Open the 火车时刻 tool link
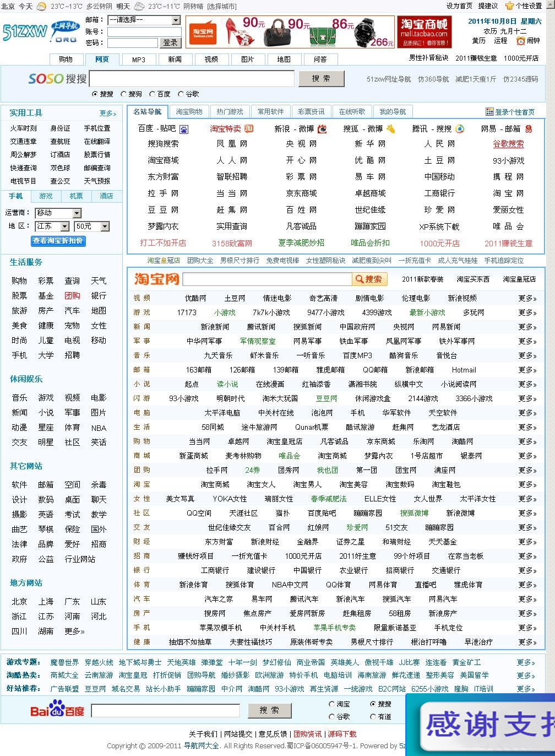 coord(23,128)
